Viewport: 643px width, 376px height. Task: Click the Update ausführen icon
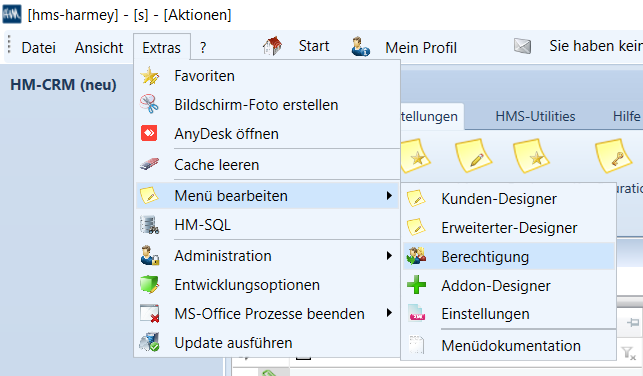click(x=149, y=342)
